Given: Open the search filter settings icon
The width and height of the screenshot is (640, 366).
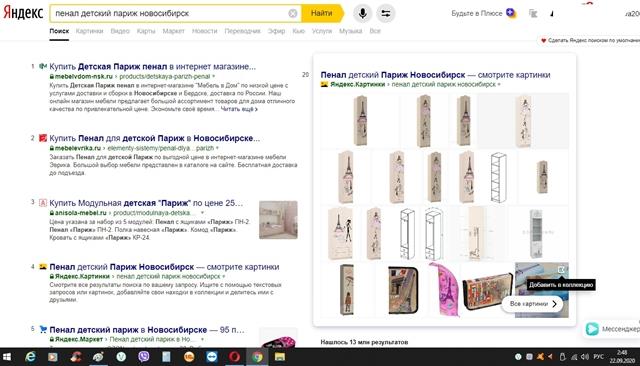Looking at the screenshot, I should tap(385, 13).
